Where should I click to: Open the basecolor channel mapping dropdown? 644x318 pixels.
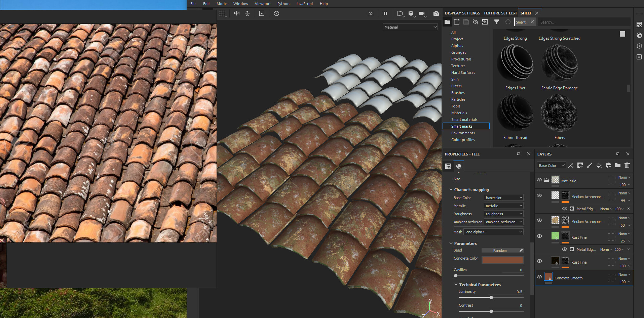[x=504, y=198]
